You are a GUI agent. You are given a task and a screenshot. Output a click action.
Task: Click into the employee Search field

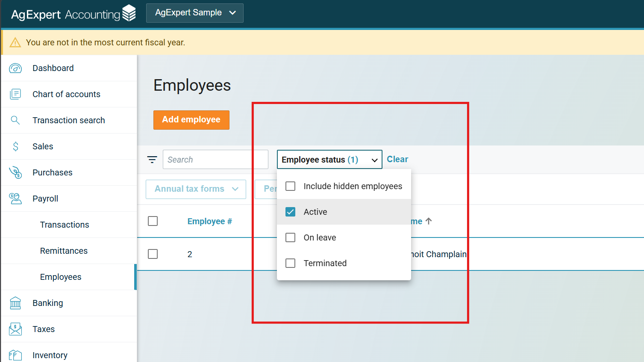click(x=215, y=160)
